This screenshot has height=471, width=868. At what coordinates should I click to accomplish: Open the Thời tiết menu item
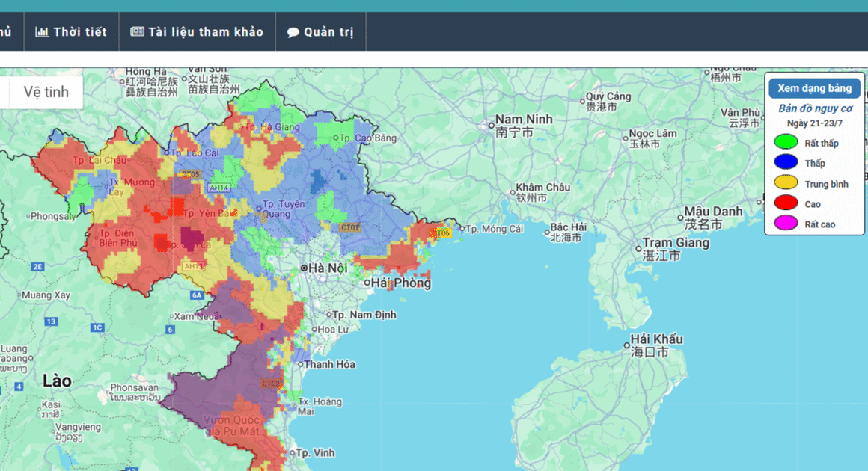(x=80, y=32)
